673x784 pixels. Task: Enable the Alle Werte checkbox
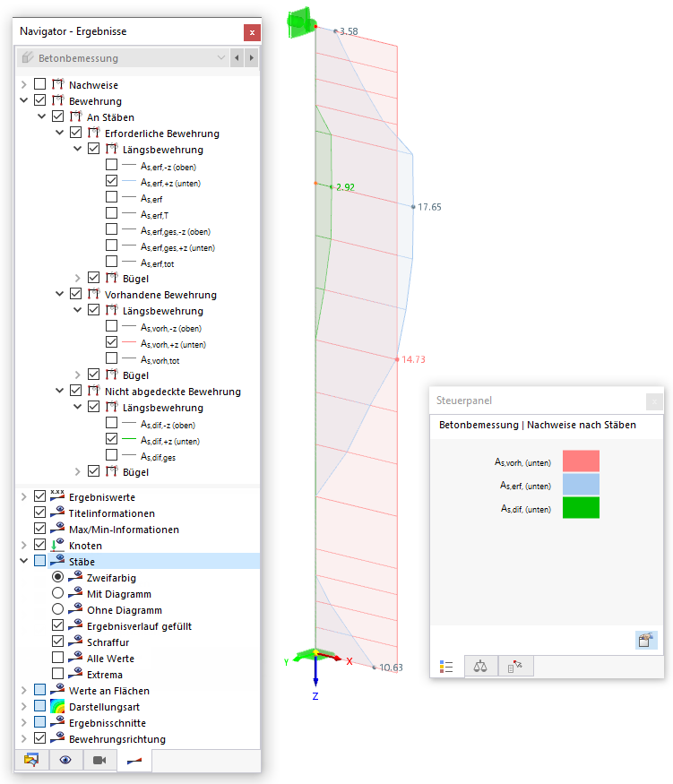(x=58, y=657)
